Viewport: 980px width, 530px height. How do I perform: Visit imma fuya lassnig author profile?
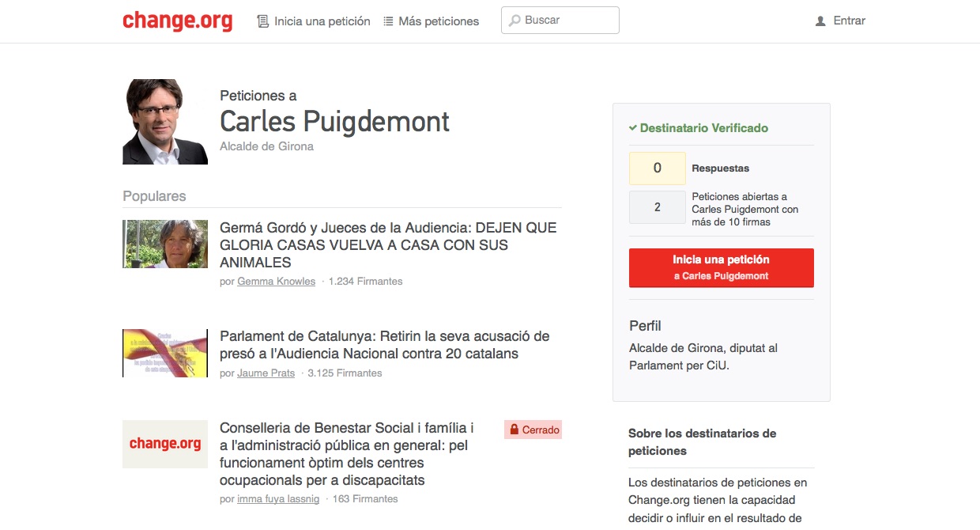coord(278,499)
